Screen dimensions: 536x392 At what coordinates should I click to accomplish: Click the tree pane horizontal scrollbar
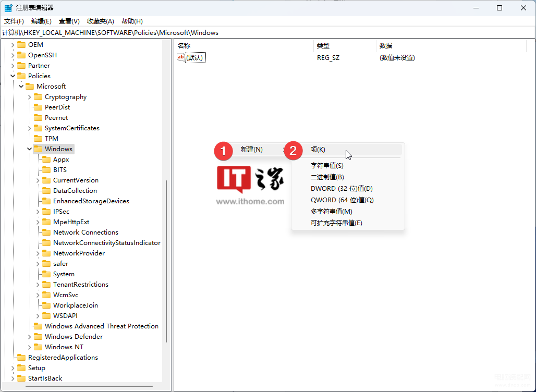(89, 386)
